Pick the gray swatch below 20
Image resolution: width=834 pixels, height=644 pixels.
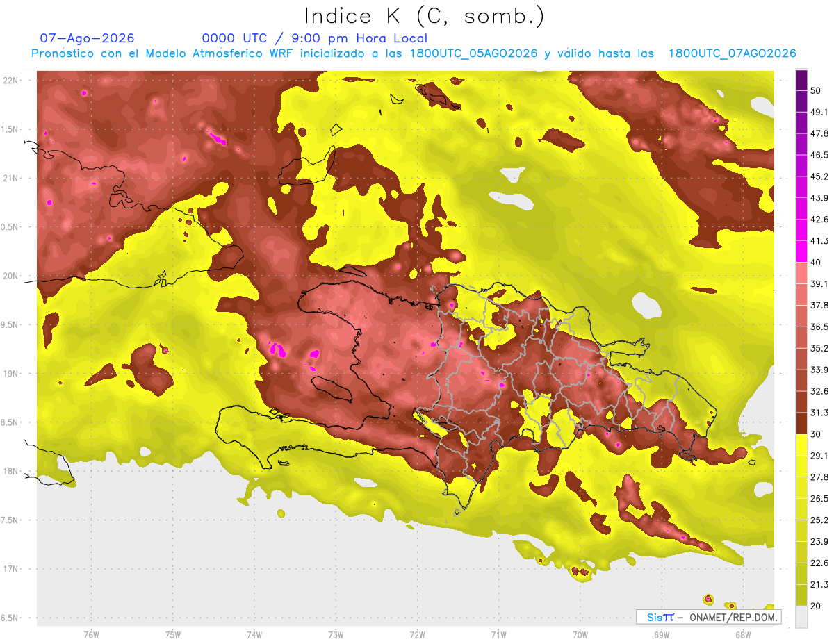point(801,616)
